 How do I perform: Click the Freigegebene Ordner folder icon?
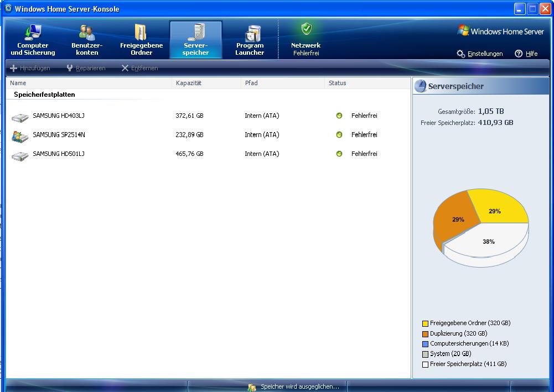141,32
